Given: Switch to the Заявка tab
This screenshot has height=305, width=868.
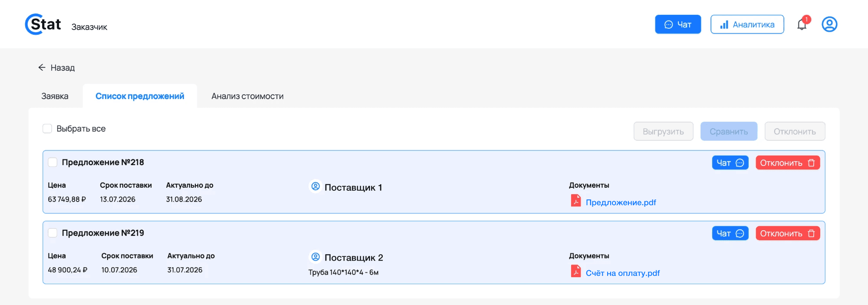Looking at the screenshot, I should pos(55,96).
